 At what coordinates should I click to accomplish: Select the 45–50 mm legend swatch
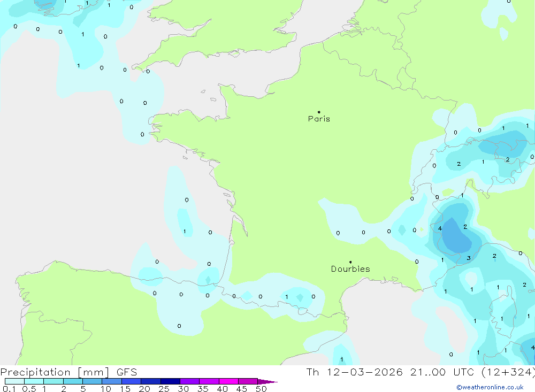click(x=248, y=381)
